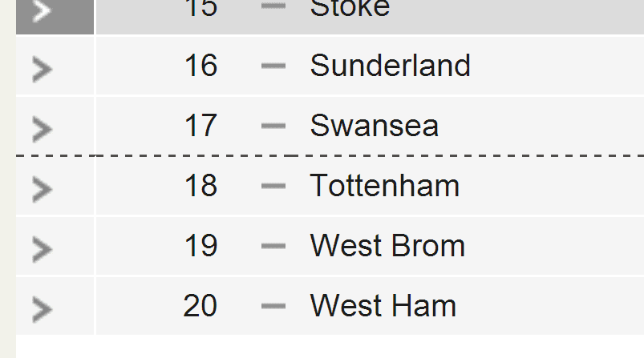Screen dimensions: 644x358
Task: Click the no-movement dash beside Sunderland
Action: (x=273, y=66)
